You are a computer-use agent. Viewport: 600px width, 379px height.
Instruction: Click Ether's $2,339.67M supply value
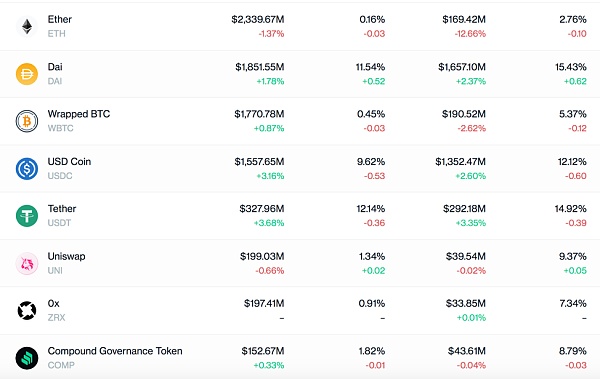258,19
